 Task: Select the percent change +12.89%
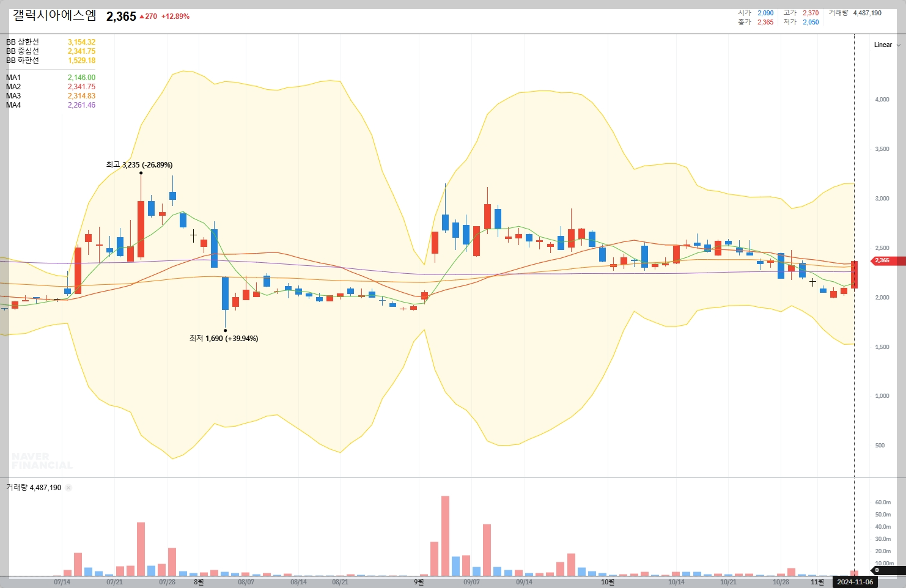(x=175, y=17)
